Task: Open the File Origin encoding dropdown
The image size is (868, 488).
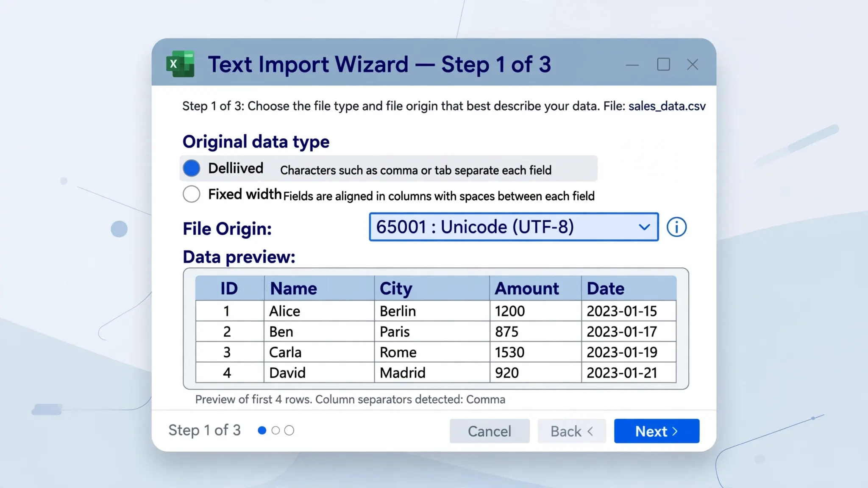Action: (x=514, y=227)
